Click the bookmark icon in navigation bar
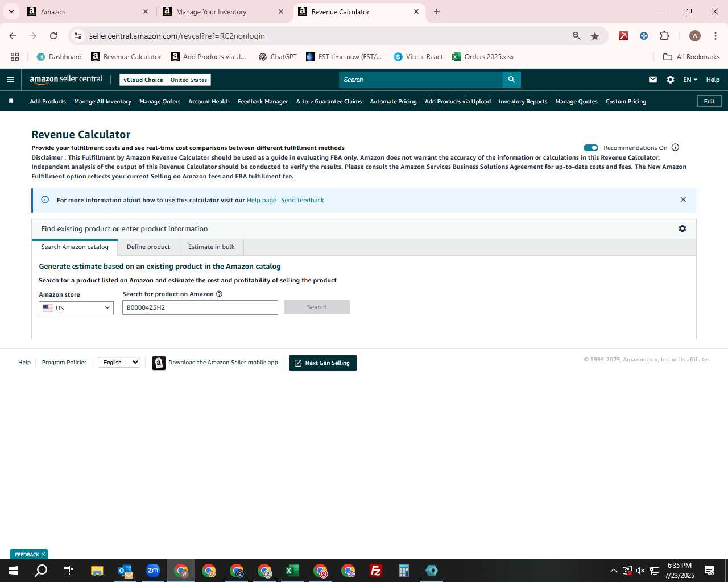This screenshot has width=728, height=582. (11, 101)
